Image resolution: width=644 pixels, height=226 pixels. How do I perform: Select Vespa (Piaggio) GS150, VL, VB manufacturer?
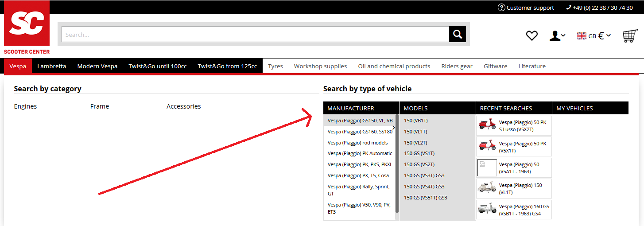pos(360,121)
